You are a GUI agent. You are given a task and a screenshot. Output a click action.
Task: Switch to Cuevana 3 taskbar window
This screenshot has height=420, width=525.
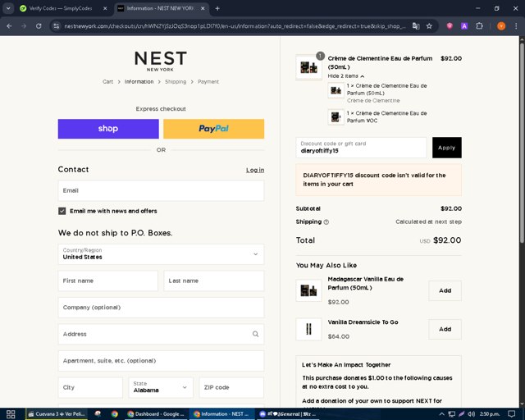(x=57, y=414)
